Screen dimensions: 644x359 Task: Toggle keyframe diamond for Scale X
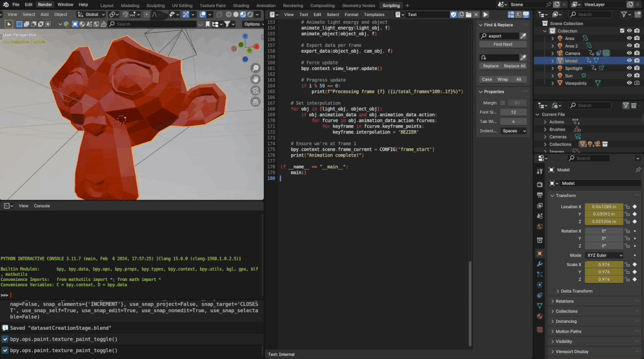pos(634,265)
